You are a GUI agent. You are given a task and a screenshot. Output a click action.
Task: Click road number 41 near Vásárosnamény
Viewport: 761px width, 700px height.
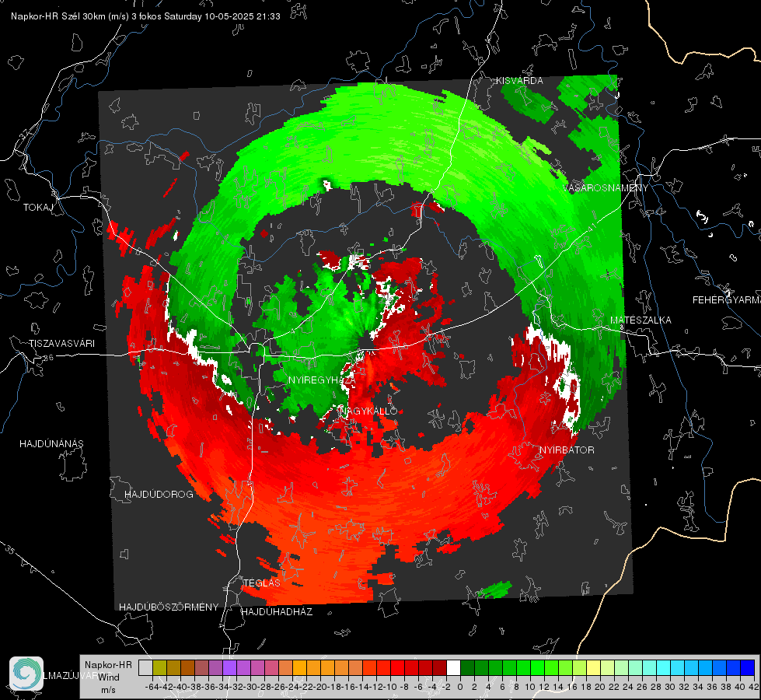pyautogui.click(x=591, y=227)
